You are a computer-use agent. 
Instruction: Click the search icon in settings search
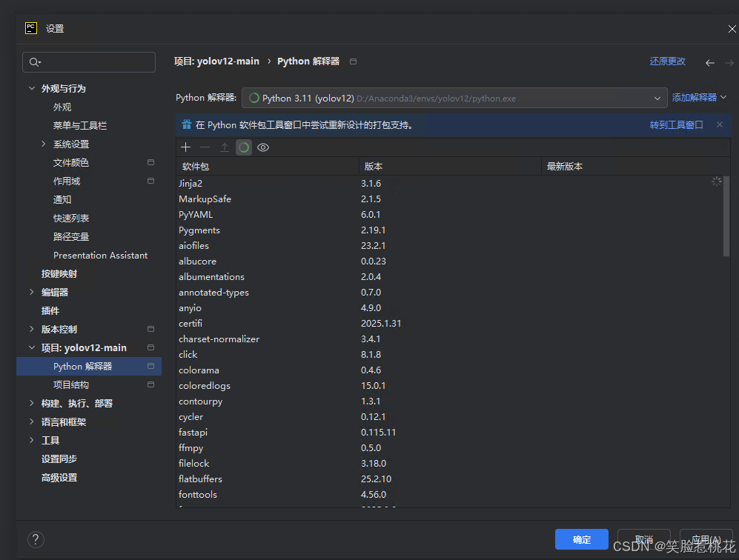(x=35, y=62)
